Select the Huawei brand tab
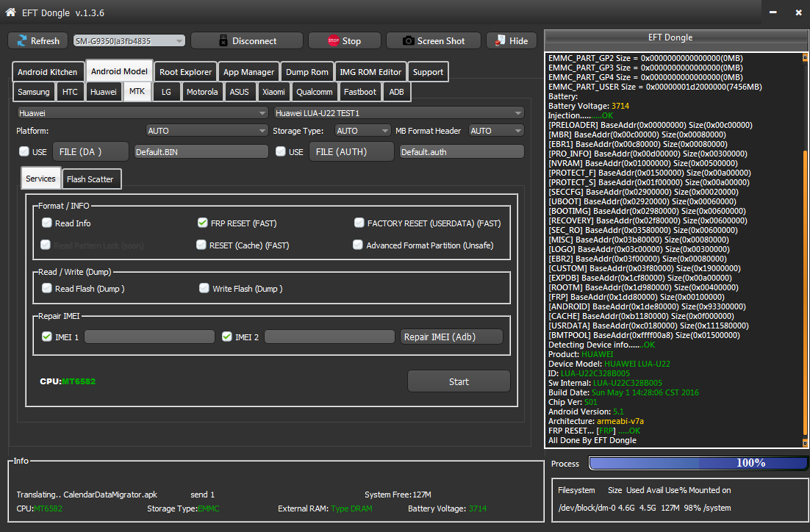The height and width of the screenshot is (532, 810). coord(104,91)
